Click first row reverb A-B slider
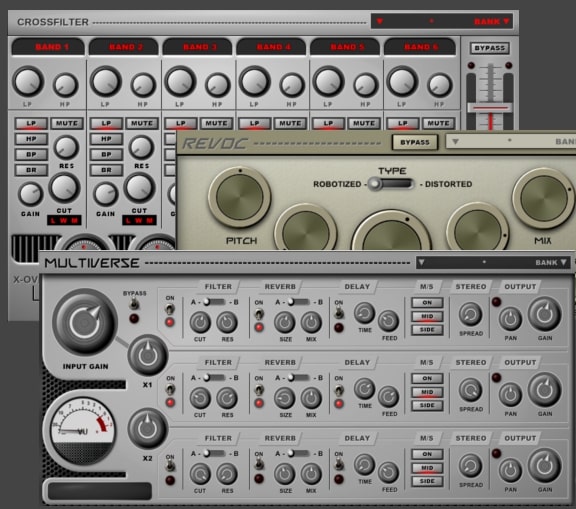Screen dimensions: 576x509 tap(299, 302)
